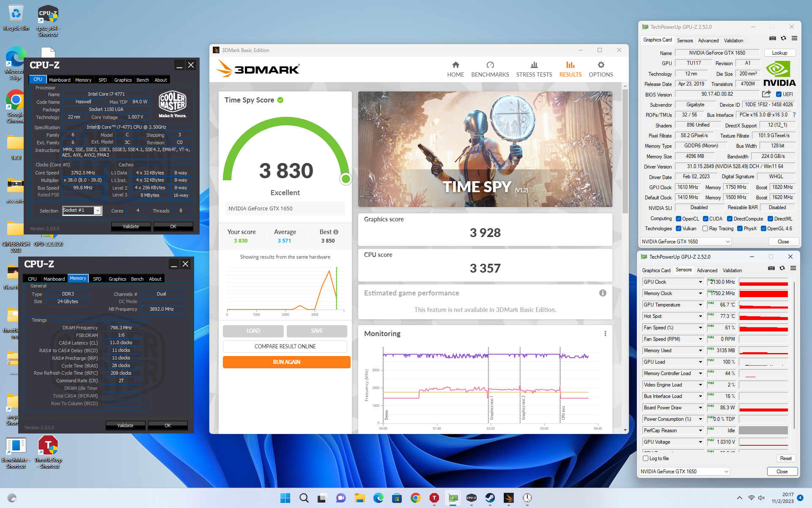Open GPU selector dropdown in top GPU-Z
Screen dimensions: 812x508
pyautogui.click(x=686, y=242)
